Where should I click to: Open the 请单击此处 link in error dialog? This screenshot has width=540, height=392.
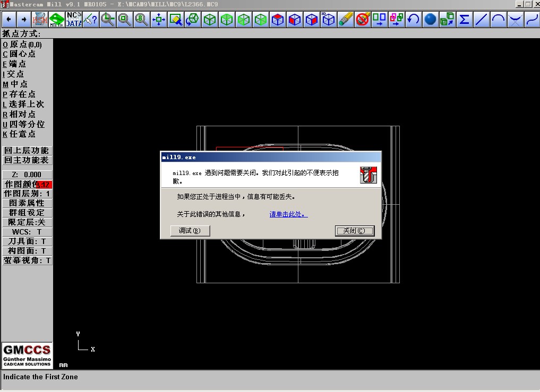[x=289, y=214]
